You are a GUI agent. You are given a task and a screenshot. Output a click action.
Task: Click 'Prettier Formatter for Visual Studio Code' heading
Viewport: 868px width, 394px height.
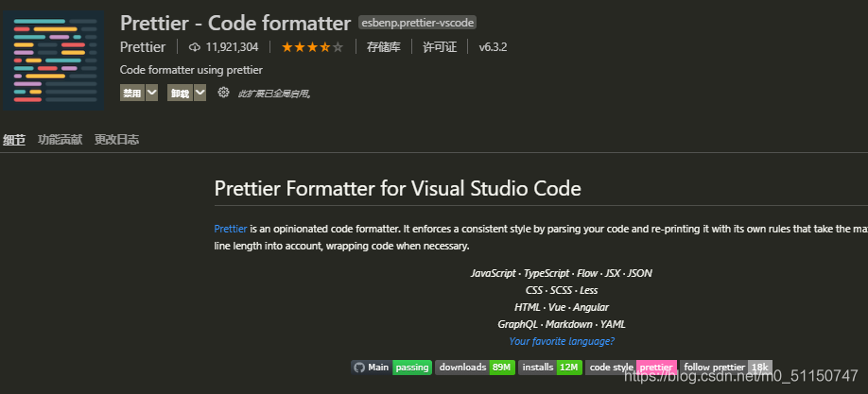pos(397,189)
